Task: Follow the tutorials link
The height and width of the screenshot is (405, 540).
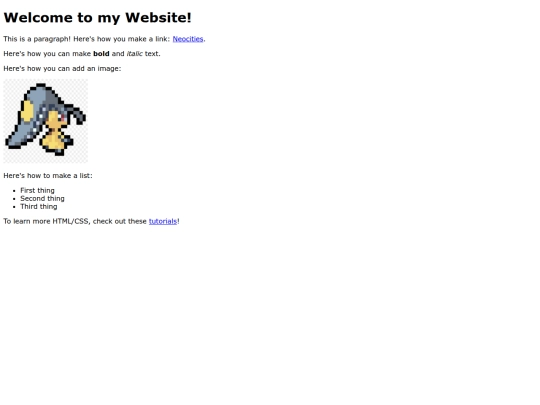Action: [x=163, y=221]
